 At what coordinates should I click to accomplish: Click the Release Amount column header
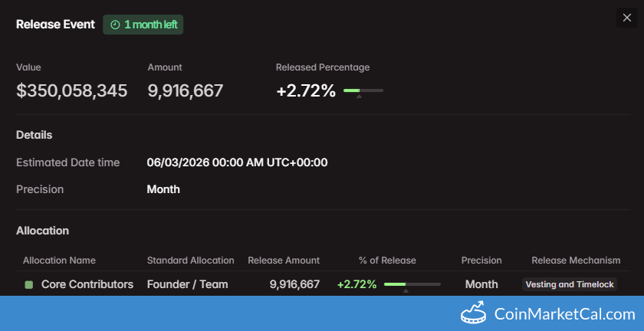pos(284,261)
